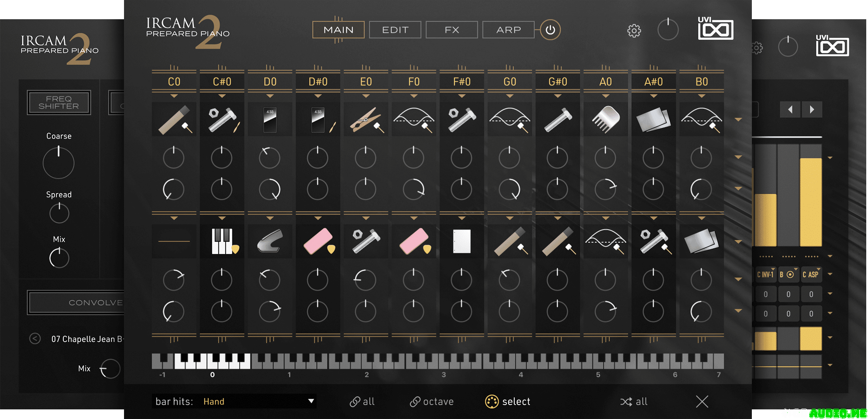
Task: Click the arrow right of lower preparation row
Action: pyautogui.click(x=738, y=241)
